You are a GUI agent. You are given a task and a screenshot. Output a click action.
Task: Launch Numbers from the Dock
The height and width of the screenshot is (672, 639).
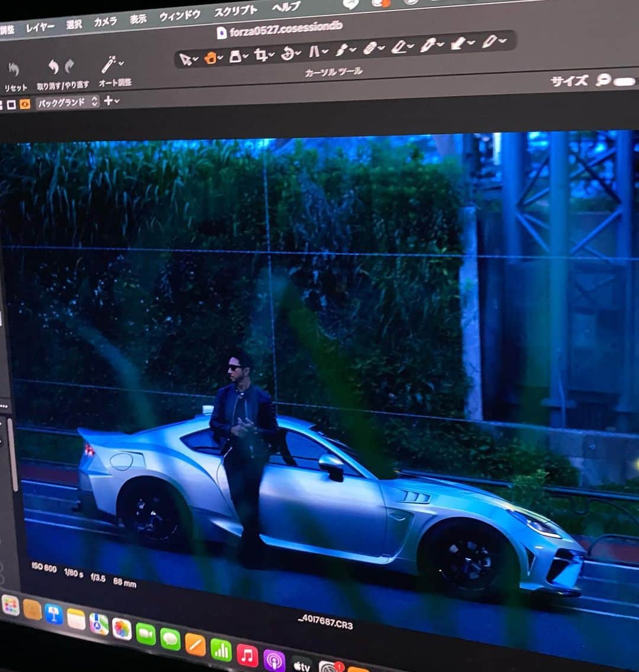221,650
